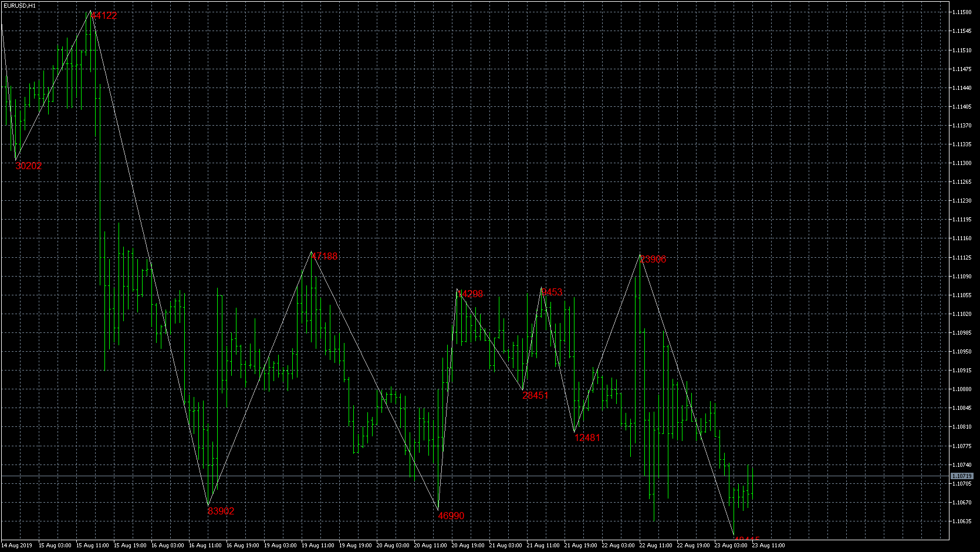980x552 pixels.
Task: Click the 1.11440 price axis label
Action: pos(962,88)
